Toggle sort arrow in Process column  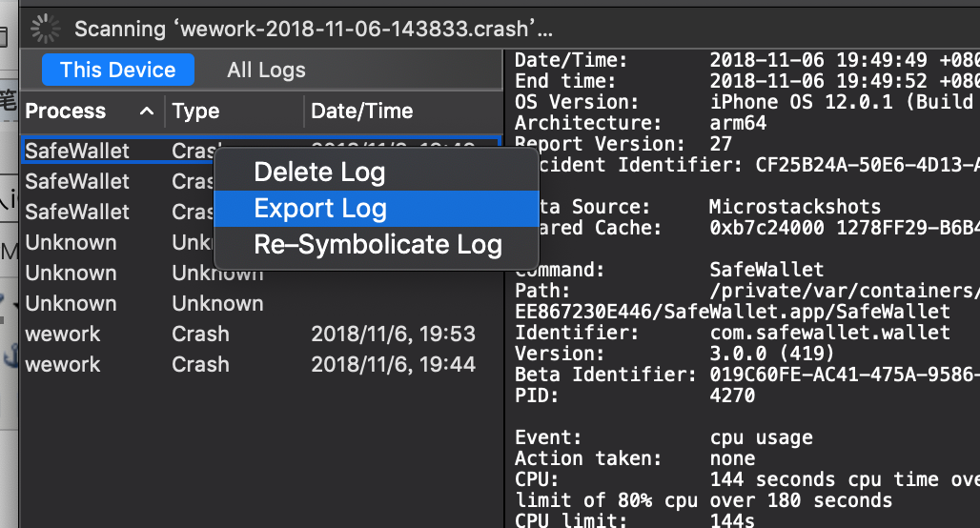pyautogui.click(x=147, y=112)
